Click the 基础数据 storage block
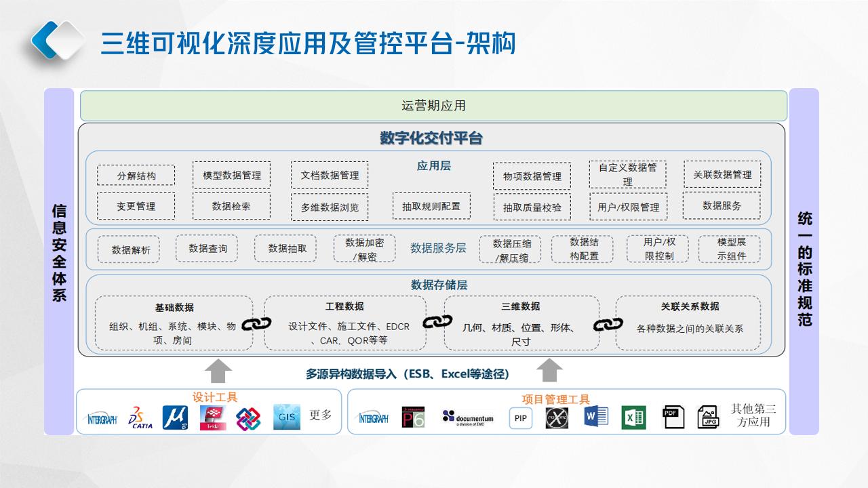The height and width of the screenshot is (488, 868). pos(174,323)
